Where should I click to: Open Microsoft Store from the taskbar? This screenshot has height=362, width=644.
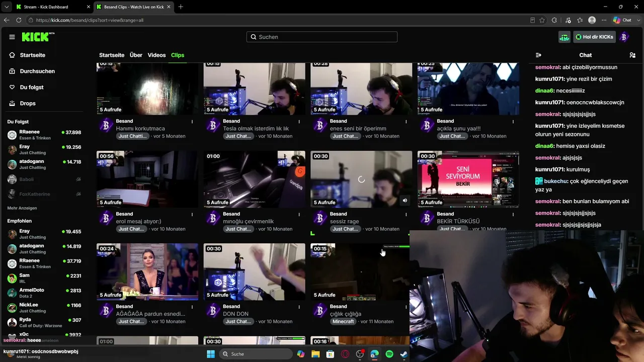point(330,354)
